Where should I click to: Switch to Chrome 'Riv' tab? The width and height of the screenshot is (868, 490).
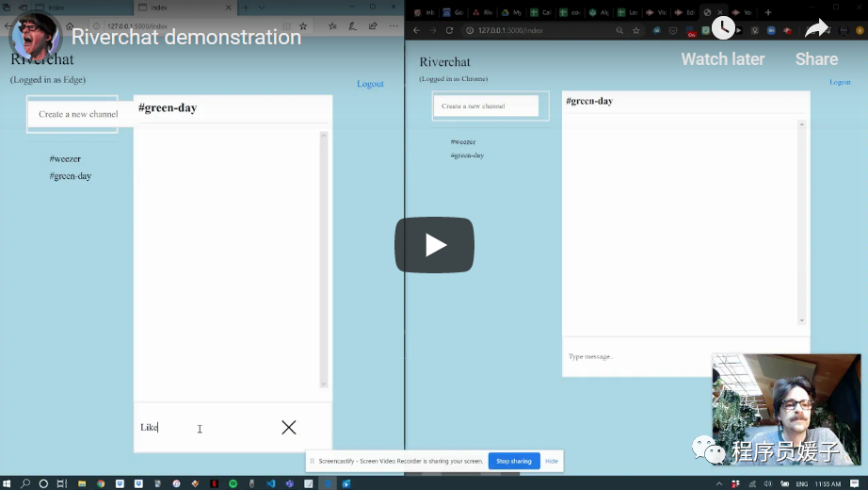482,12
